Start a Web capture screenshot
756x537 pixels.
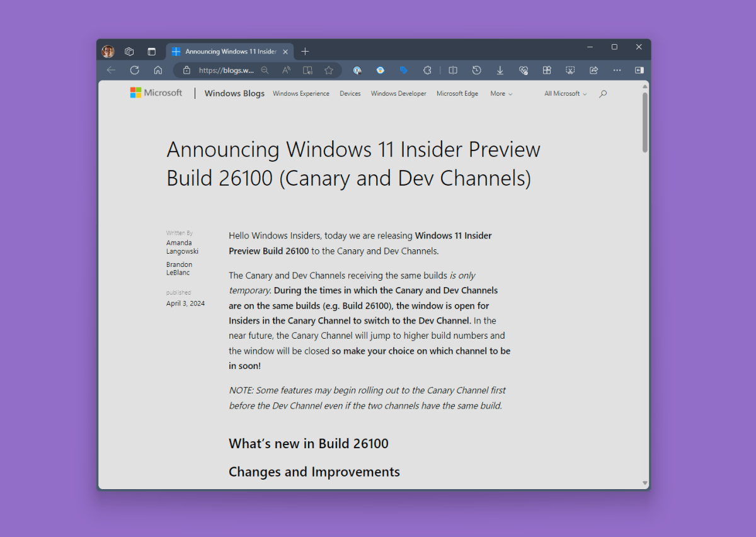pos(570,70)
